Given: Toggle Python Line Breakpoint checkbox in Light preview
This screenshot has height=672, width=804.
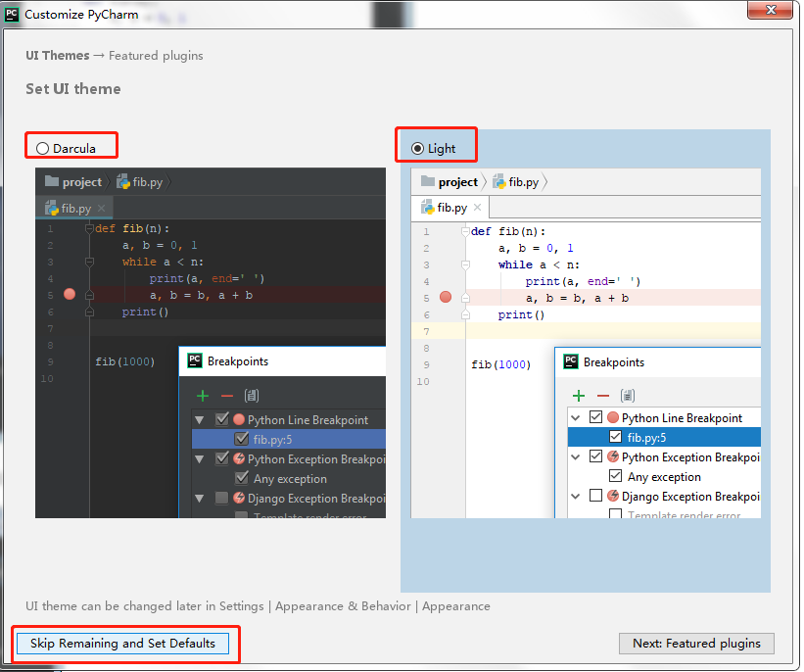Looking at the screenshot, I should pos(595,417).
